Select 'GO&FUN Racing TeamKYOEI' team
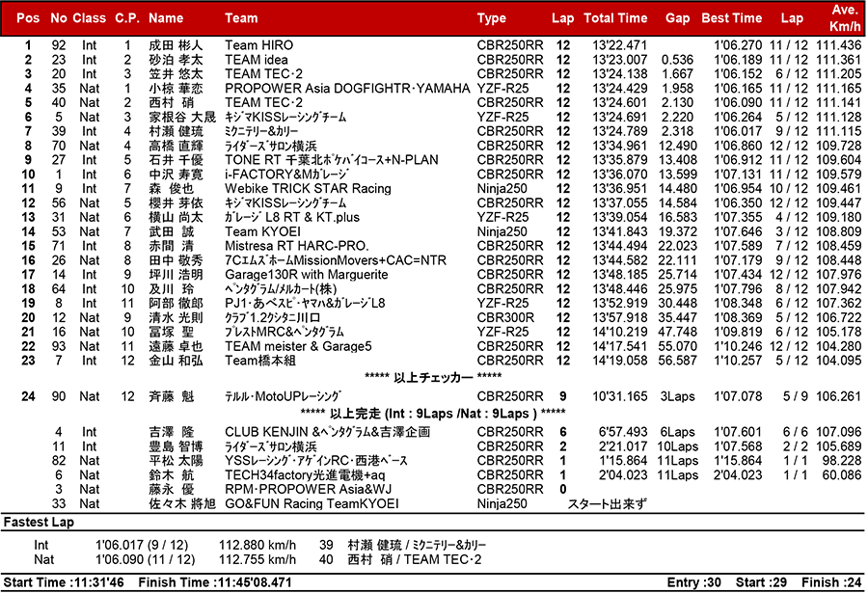The height and width of the screenshot is (593, 868). click(x=312, y=504)
